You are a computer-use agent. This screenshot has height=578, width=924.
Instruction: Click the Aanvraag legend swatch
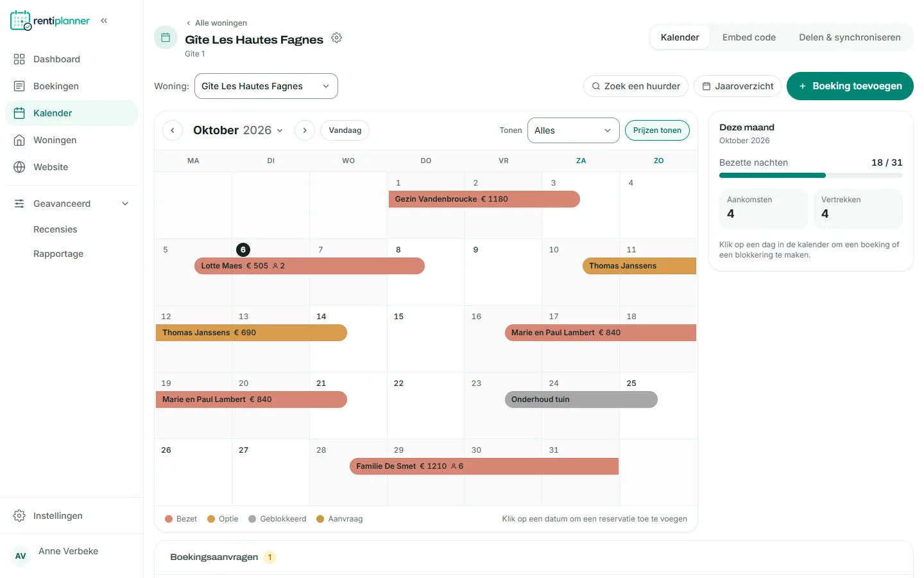(x=320, y=519)
